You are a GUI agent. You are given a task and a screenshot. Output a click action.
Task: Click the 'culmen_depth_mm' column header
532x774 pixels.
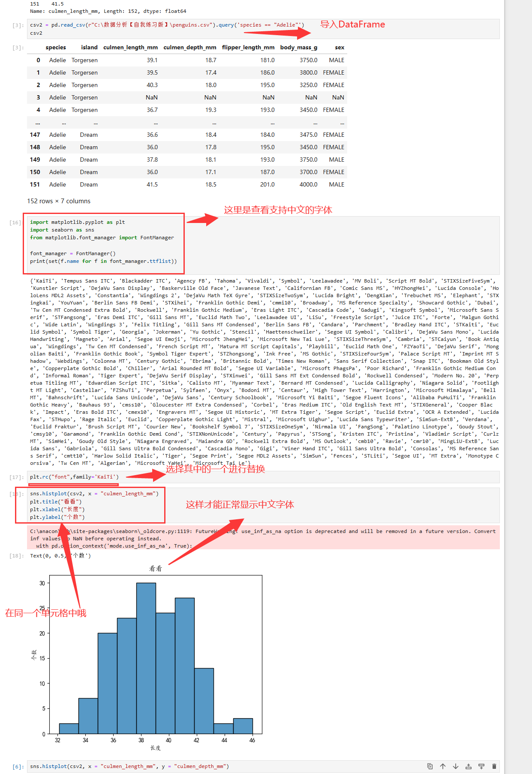[x=190, y=48]
